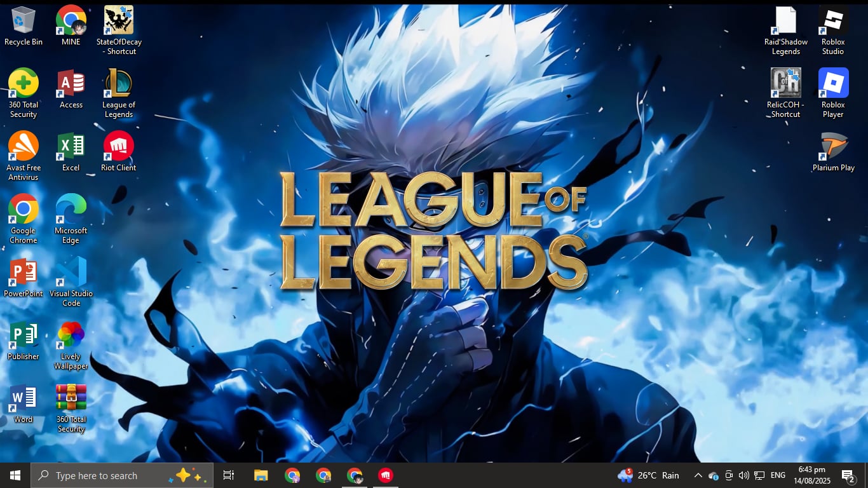Open the clock showing 6:43 pm
This screenshot has height=488, width=868.
811,475
